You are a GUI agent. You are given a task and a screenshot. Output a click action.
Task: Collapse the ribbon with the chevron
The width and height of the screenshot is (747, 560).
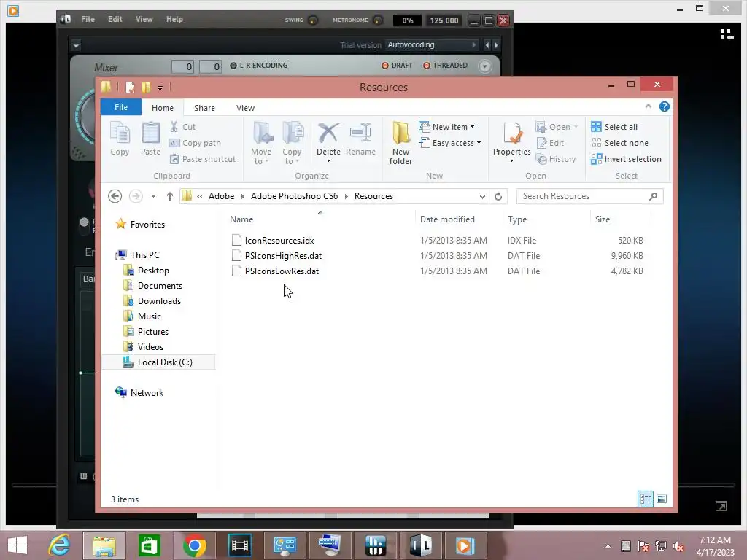pos(648,106)
